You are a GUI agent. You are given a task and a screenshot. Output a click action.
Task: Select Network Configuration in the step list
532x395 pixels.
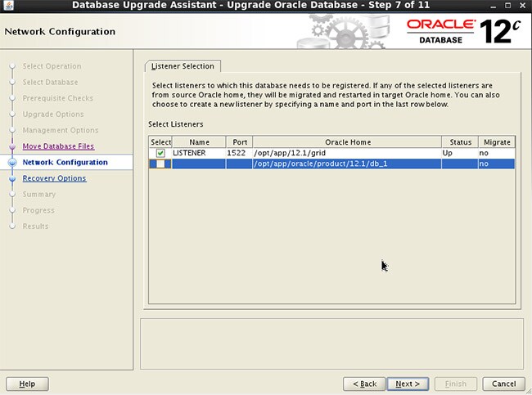[x=65, y=163]
